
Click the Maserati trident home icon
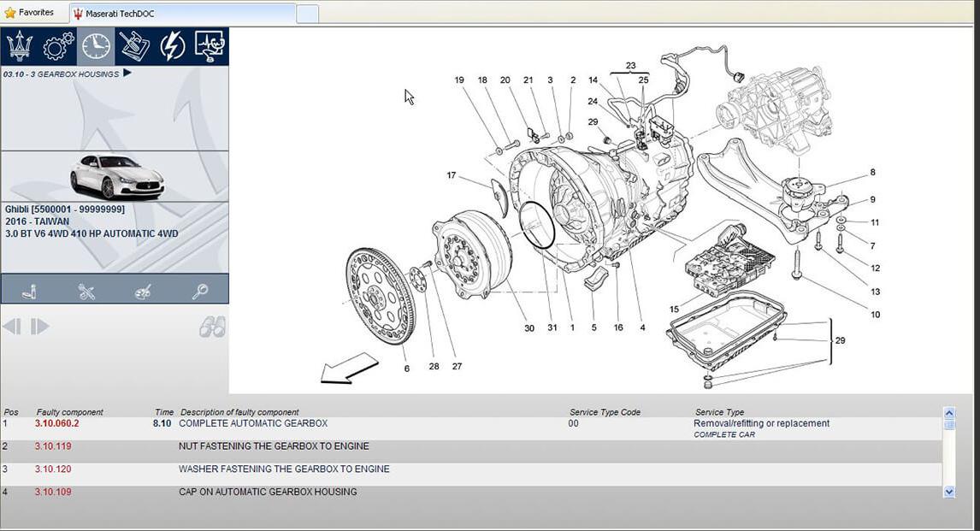coord(20,46)
